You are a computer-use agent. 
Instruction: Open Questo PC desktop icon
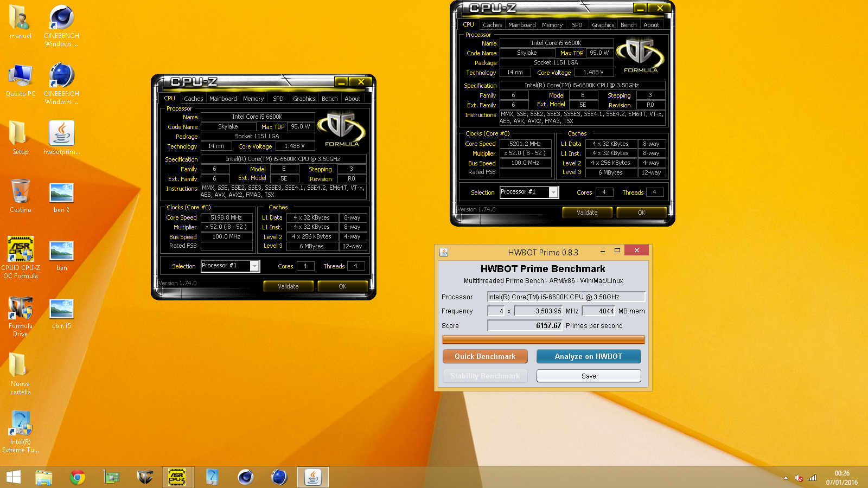pyautogui.click(x=20, y=80)
